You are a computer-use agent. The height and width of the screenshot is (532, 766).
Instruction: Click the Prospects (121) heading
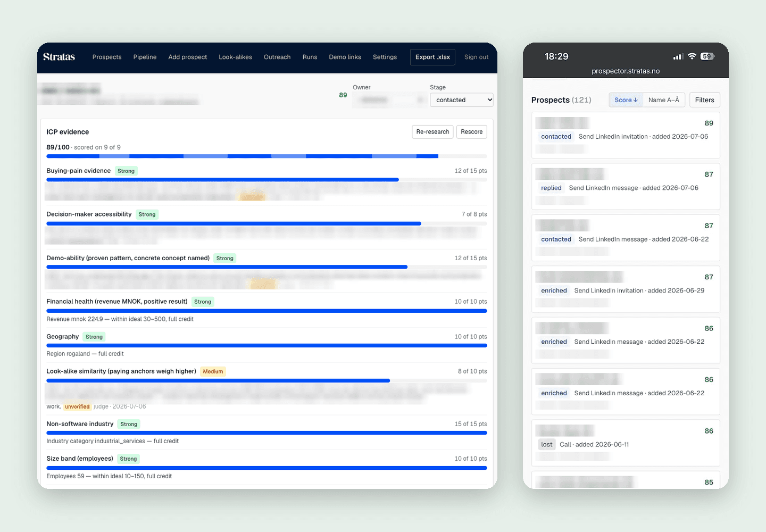coord(561,100)
